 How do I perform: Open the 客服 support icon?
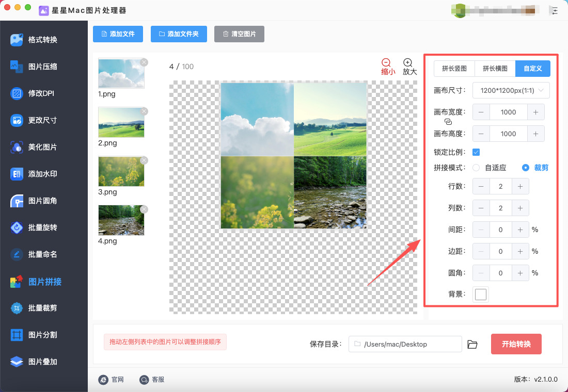144,379
